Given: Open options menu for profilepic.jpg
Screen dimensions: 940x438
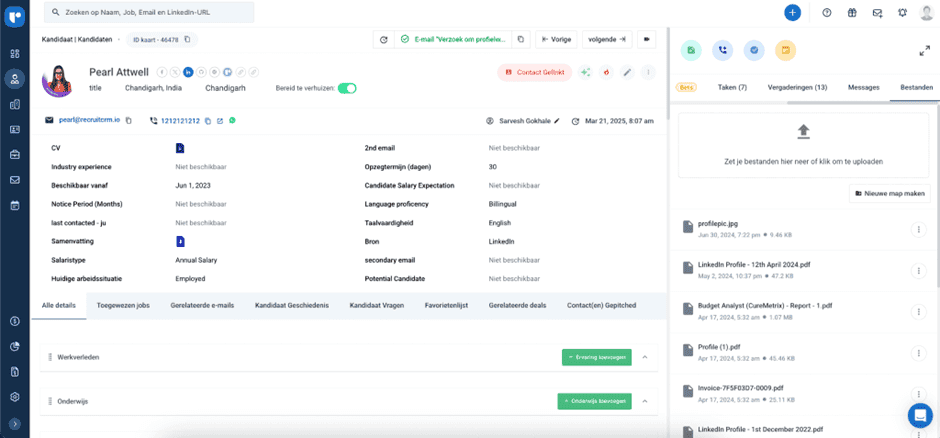Looking at the screenshot, I should pos(918,229).
